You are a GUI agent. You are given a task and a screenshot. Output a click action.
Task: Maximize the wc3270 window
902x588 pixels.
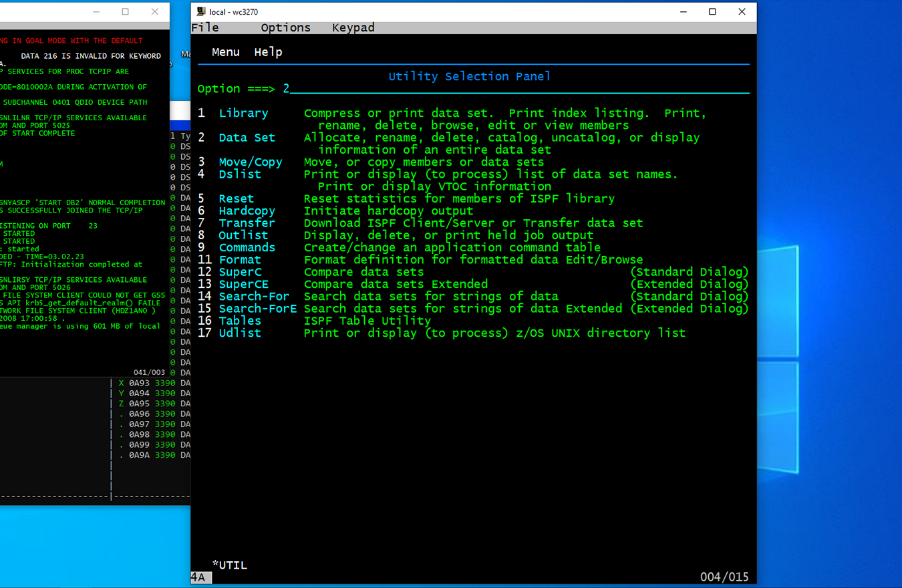[x=712, y=12]
